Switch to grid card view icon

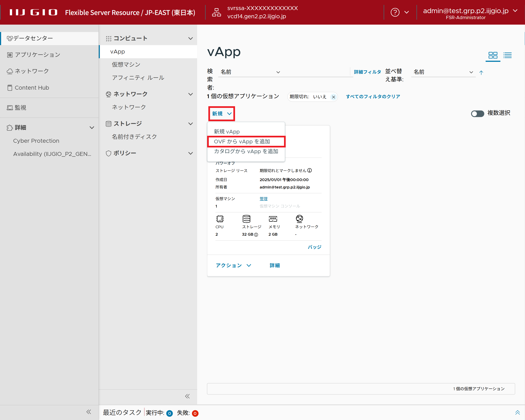493,55
